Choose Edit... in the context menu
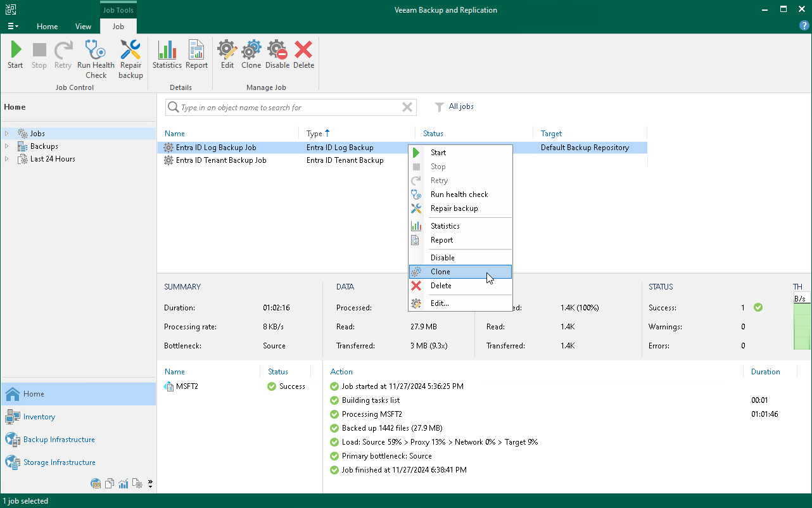812x508 pixels. pyautogui.click(x=460, y=303)
